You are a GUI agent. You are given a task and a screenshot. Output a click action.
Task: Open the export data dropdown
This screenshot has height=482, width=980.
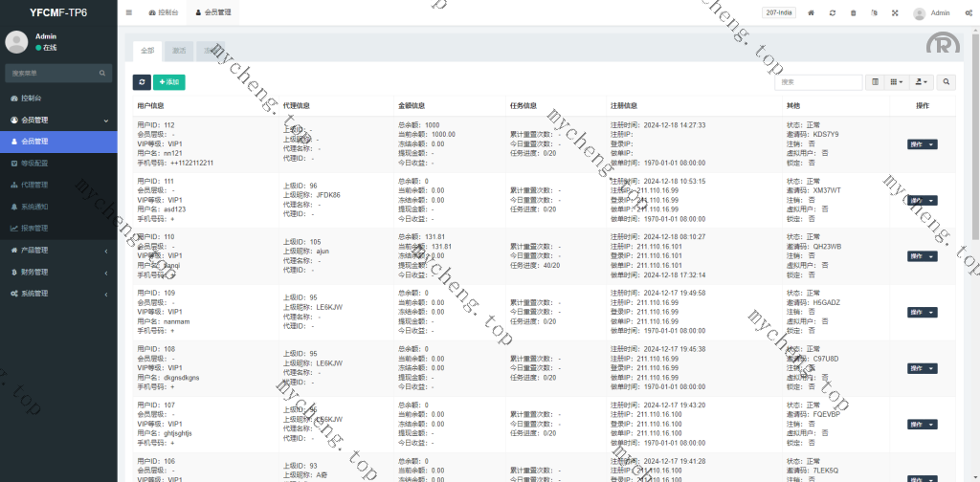pyautogui.click(x=922, y=83)
